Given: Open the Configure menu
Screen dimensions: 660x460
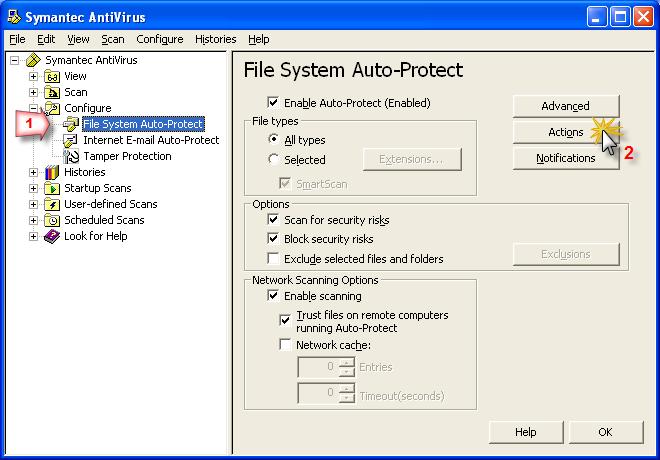Looking at the screenshot, I should point(160,39).
